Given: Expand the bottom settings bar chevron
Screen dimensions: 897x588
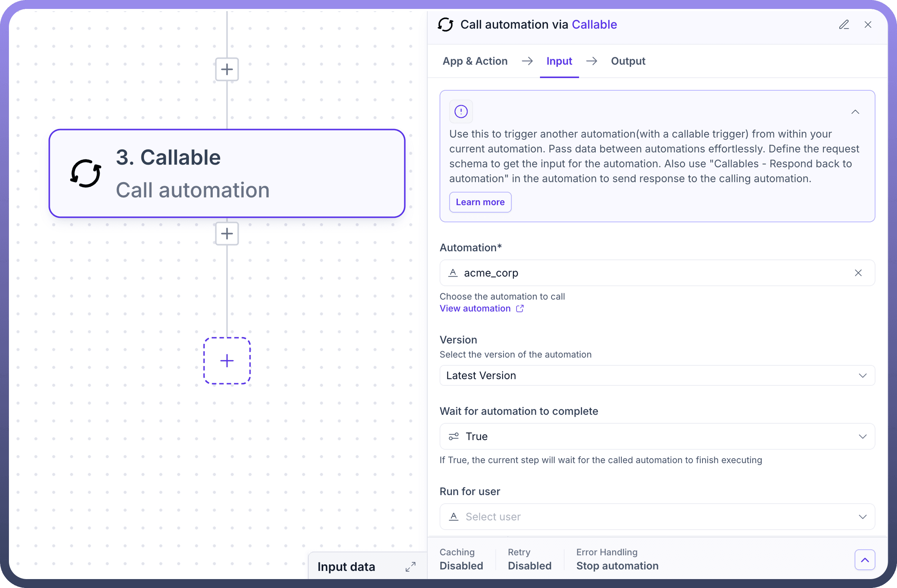Looking at the screenshot, I should [865, 560].
